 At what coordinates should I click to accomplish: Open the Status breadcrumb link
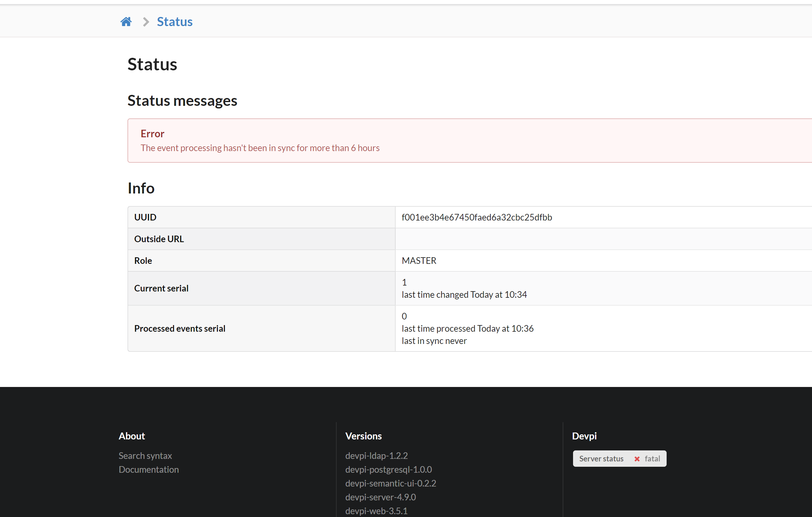[174, 21]
